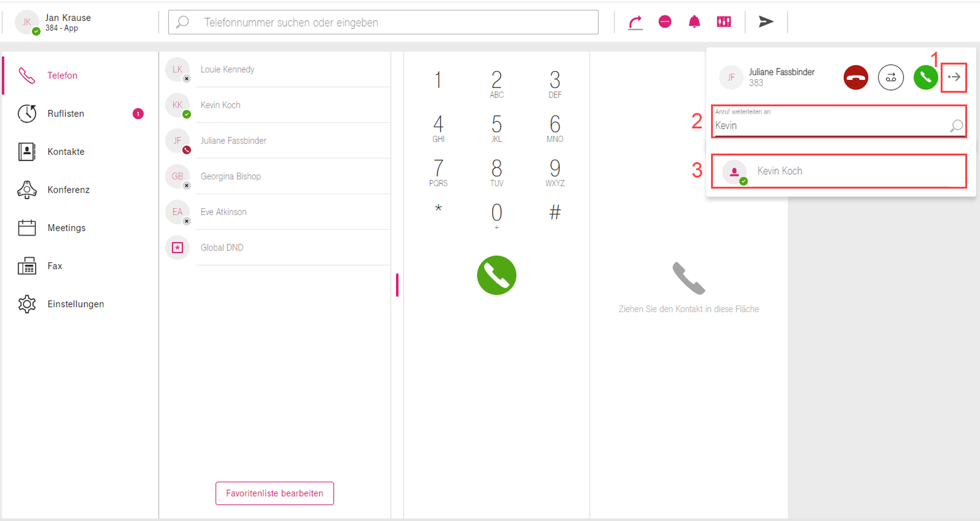This screenshot has height=521, width=980.
Task: Answer Juliane Fassbinder's call with green button
Action: [x=926, y=77]
